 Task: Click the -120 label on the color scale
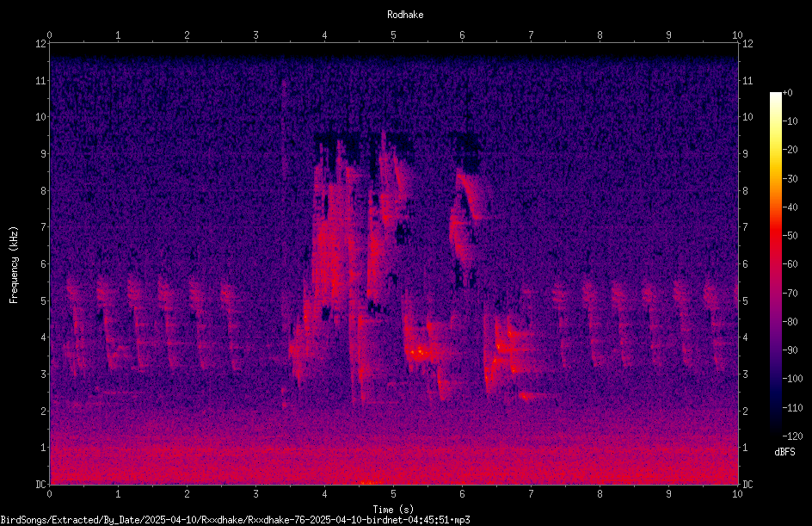pyautogui.click(x=792, y=436)
